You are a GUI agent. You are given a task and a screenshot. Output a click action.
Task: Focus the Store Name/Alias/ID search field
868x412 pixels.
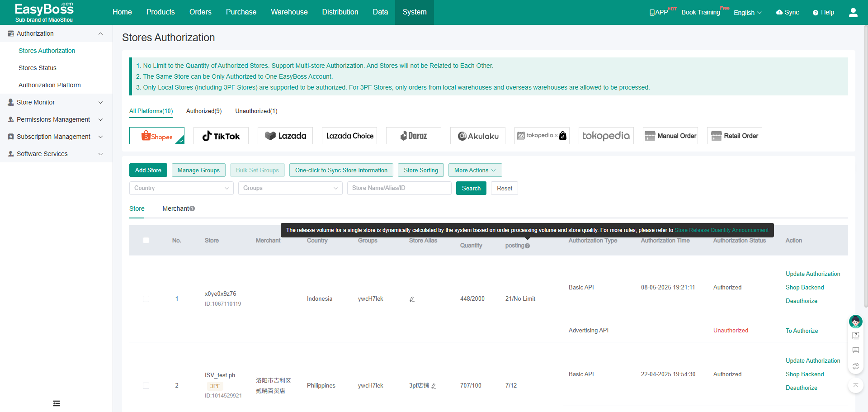click(399, 188)
